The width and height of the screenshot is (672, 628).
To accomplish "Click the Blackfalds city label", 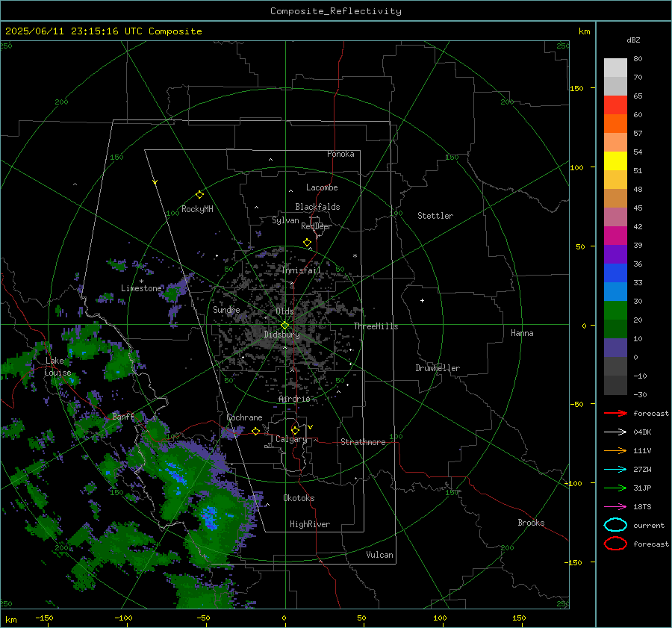I will (317, 207).
